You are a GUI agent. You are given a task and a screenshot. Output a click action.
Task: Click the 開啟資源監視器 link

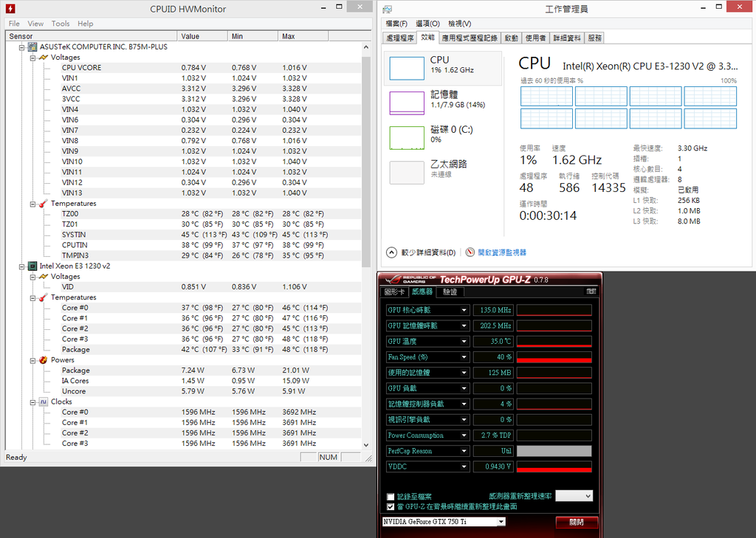[x=502, y=252]
